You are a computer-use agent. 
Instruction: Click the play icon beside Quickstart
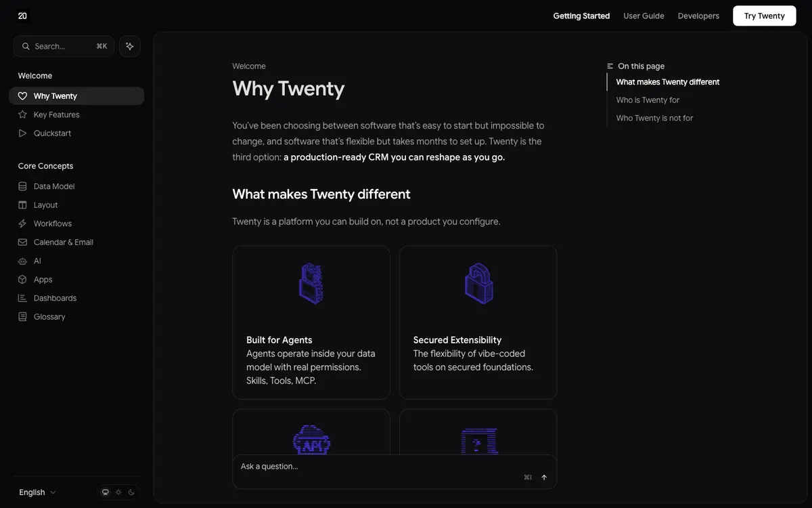(22, 133)
